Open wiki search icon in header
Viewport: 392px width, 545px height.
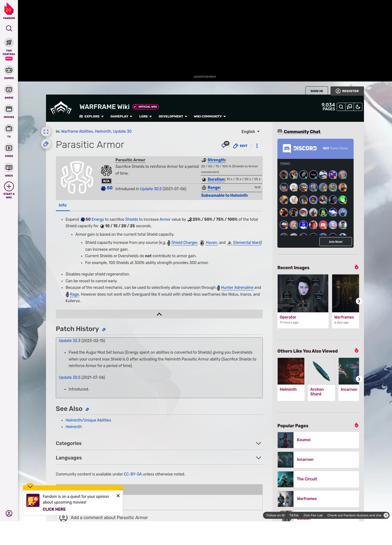(341, 107)
